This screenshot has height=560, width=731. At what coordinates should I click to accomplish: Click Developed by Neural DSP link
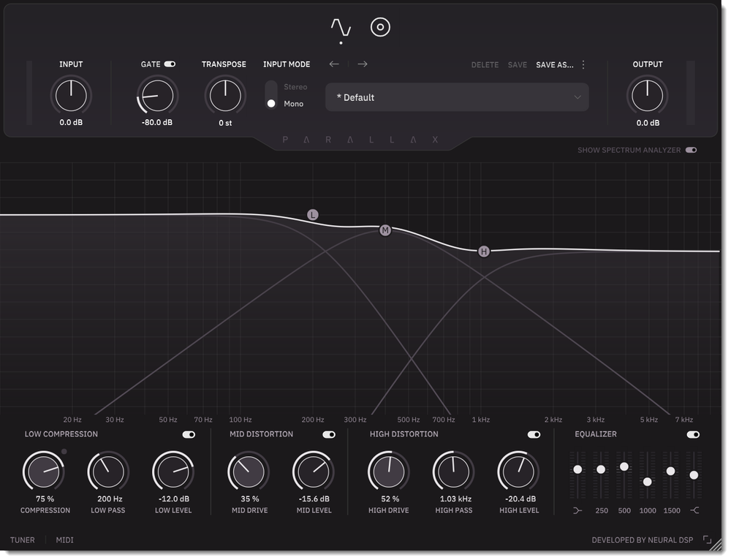pyautogui.click(x=643, y=540)
